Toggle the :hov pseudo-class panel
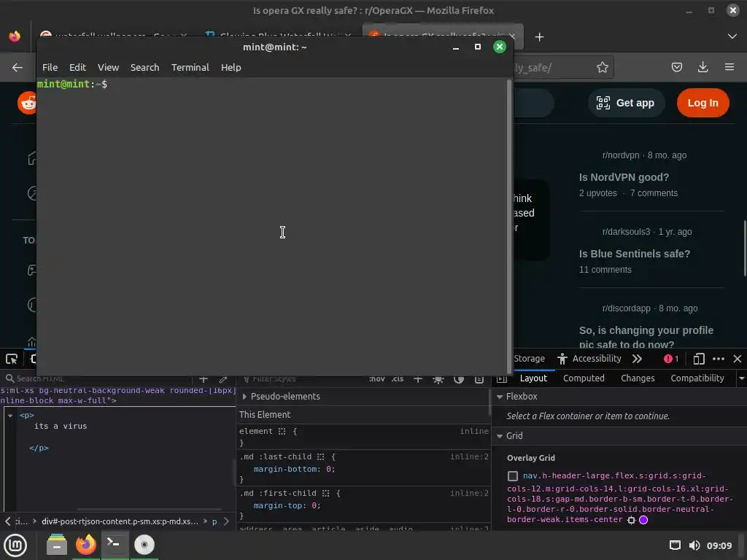 (377, 379)
